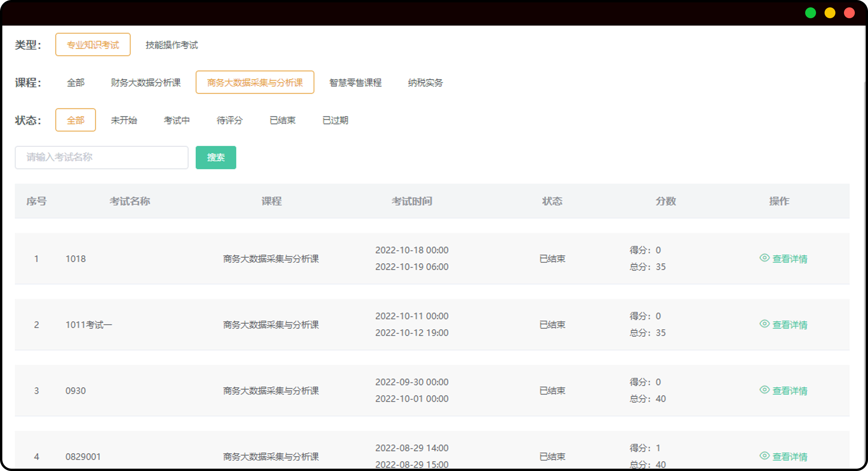Filter status by 考试中
This screenshot has height=471, width=868.
(x=177, y=120)
